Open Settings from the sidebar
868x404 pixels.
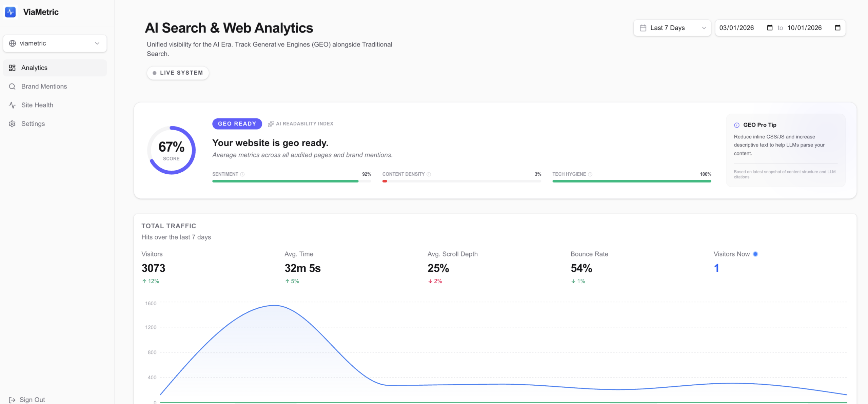click(x=33, y=124)
